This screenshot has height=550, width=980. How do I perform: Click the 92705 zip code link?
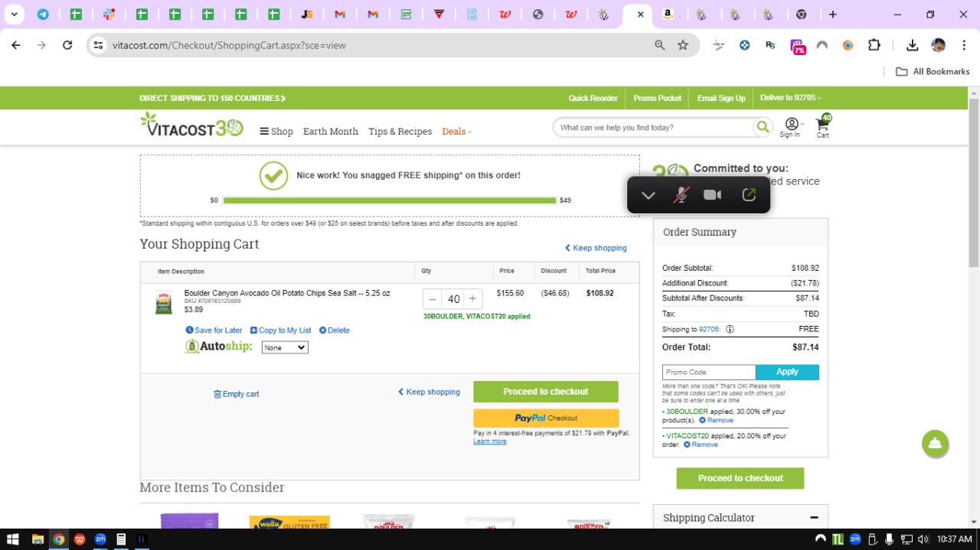709,330
